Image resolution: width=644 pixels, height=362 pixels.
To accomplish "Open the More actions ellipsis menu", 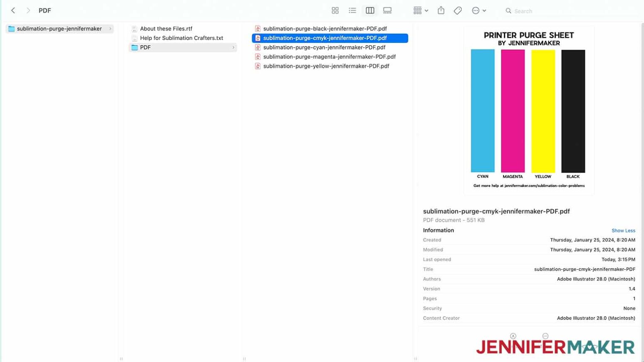I will click(x=479, y=10).
